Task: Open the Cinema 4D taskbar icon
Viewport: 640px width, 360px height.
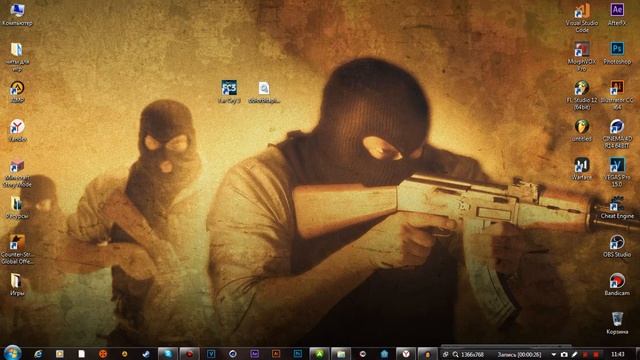Action: tap(233, 354)
